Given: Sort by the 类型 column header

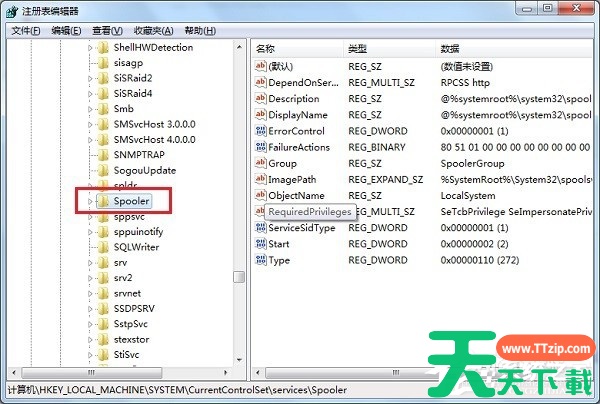Looking at the screenshot, I should (x=390, y=49).
